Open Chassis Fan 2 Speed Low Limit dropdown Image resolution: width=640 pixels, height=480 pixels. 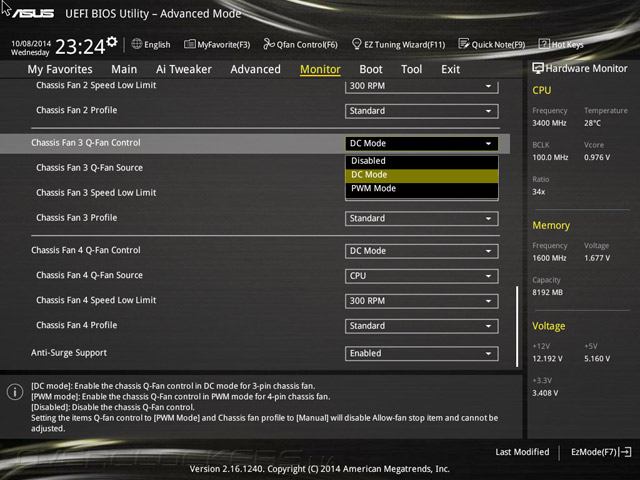pyautogui.click(x=422, y=86)
